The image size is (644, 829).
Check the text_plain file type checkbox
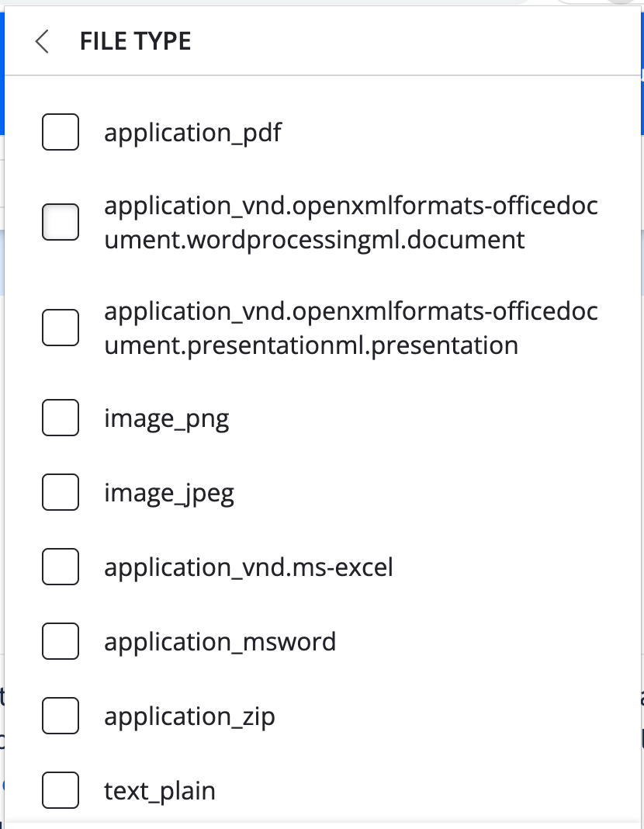[60, 790]
